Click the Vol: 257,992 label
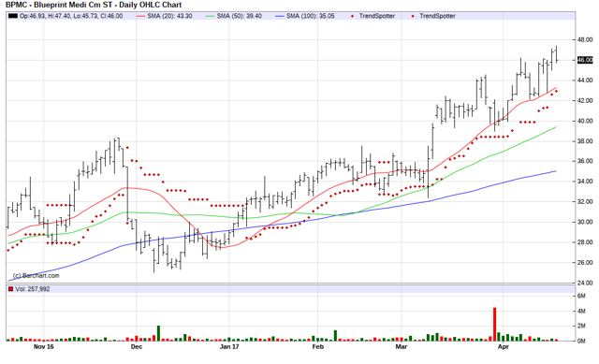 (33, 289)
